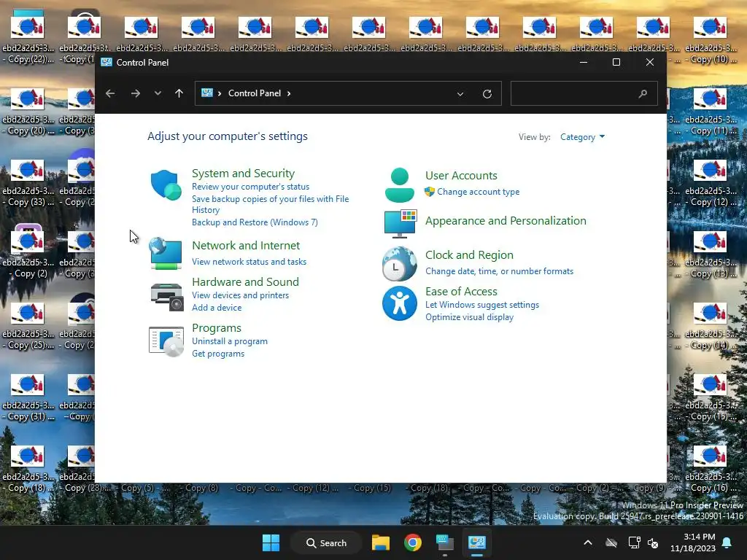Open the User Accounts heading

[461, 176]
